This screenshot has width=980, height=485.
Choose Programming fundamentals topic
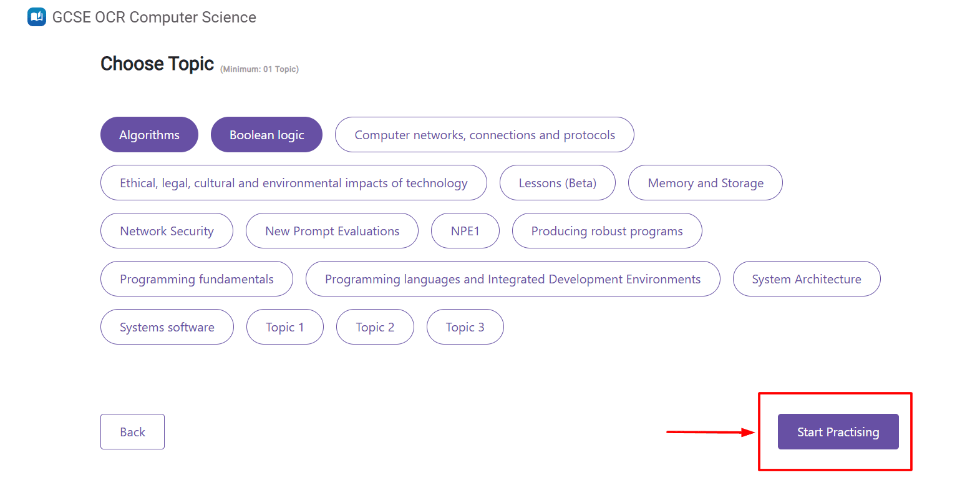196,279
